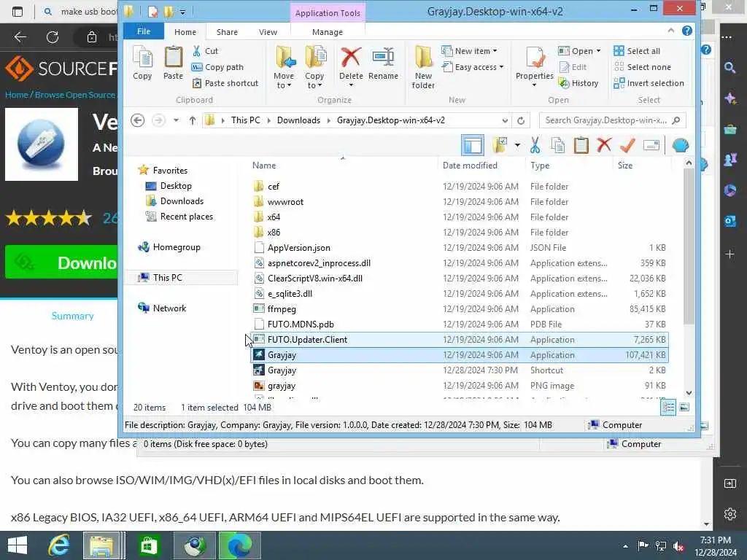This screenshot has height=560, width=747.
Task: Click the orange checkmark icon in secondary toolbar
Action: (627, 145)
